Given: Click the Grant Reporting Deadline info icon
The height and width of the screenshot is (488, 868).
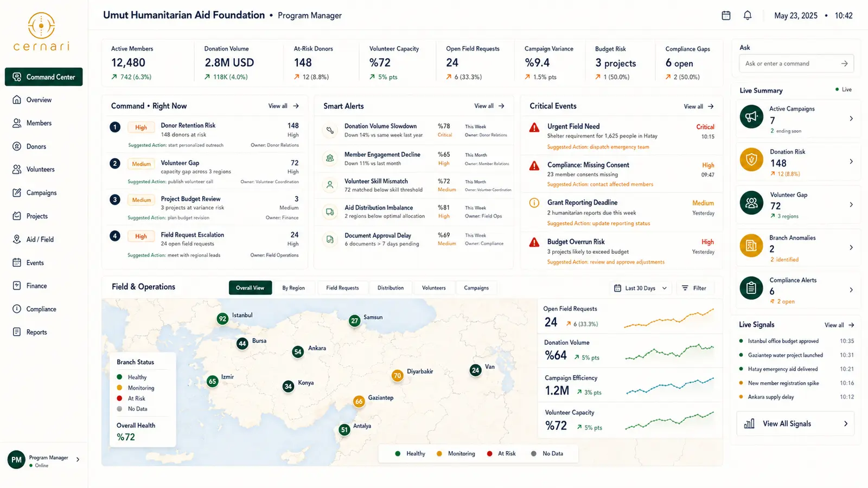Looking at the screenshot, I should 534,203.
